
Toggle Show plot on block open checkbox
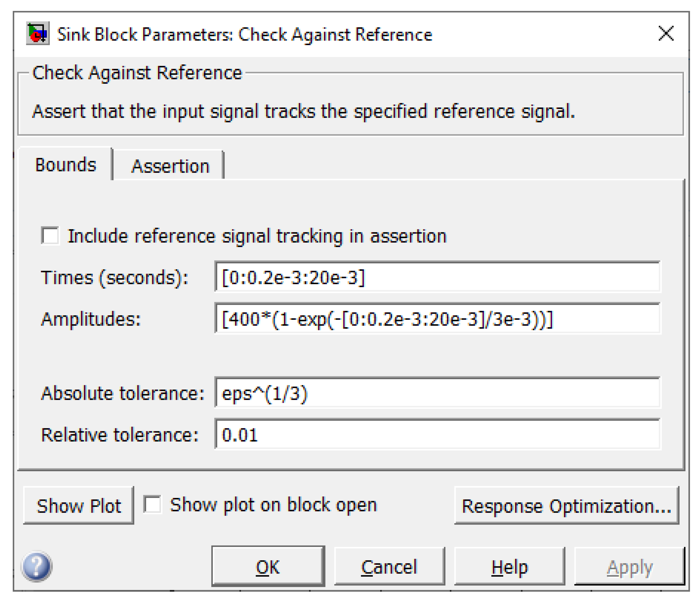pos(152,505)
